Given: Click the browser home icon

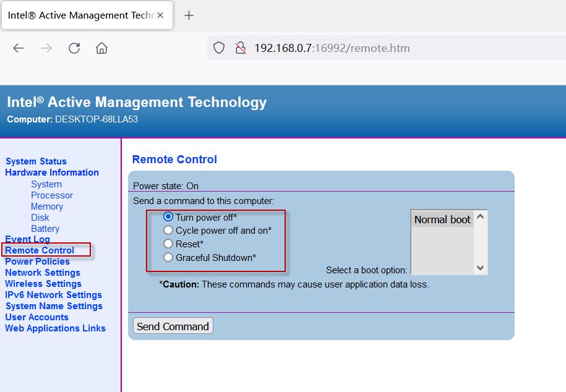Looking at the screenshot, I should tap(102, 48).
